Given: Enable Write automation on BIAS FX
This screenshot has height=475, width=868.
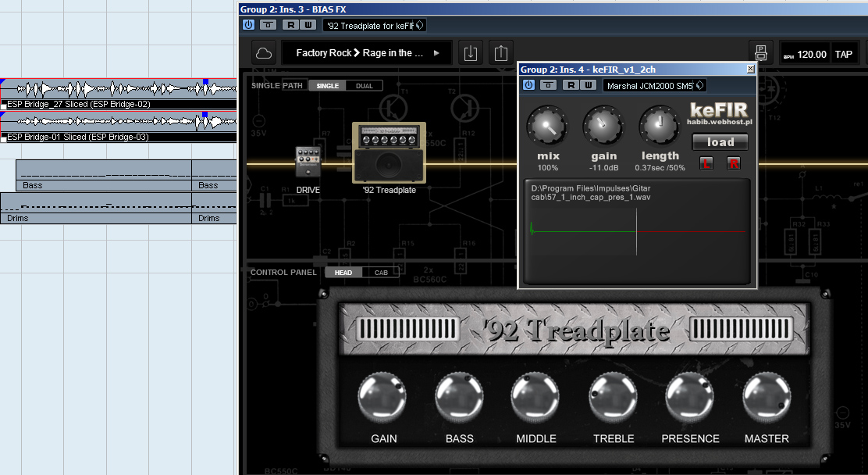Looking at the screenshot, I should (308, 25).
